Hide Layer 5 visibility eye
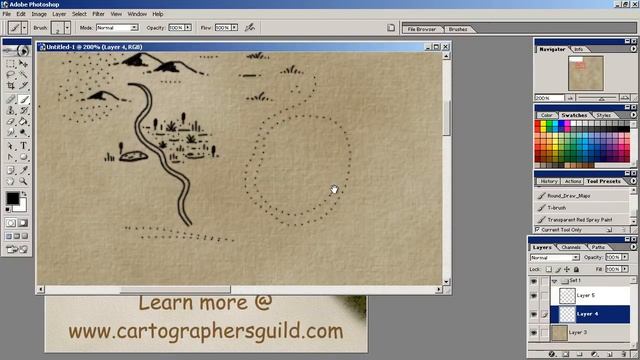 tap(533, 296)
